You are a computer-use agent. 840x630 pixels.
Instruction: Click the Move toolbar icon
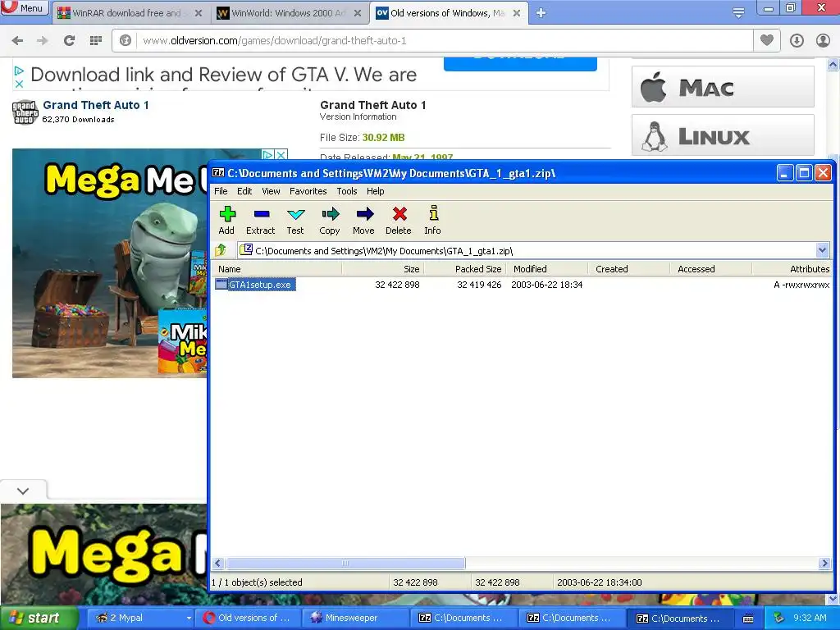363,220
